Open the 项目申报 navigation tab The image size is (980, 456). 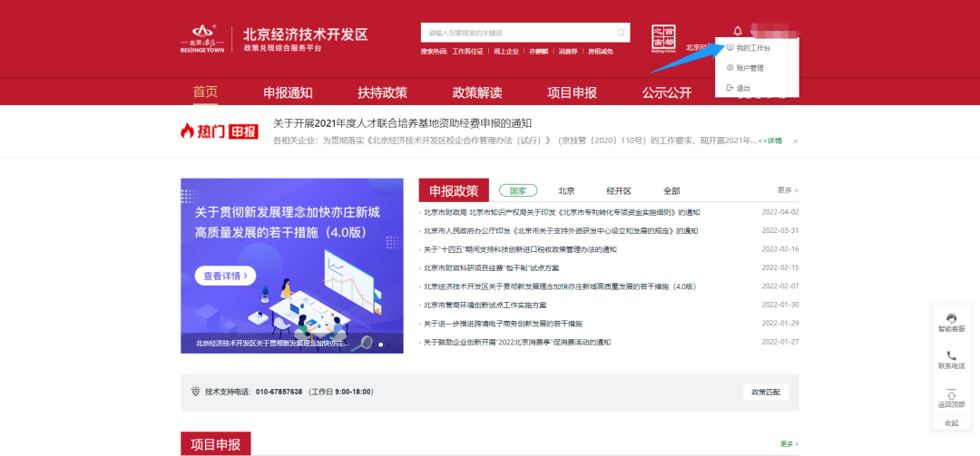click(x=572, y=92)
